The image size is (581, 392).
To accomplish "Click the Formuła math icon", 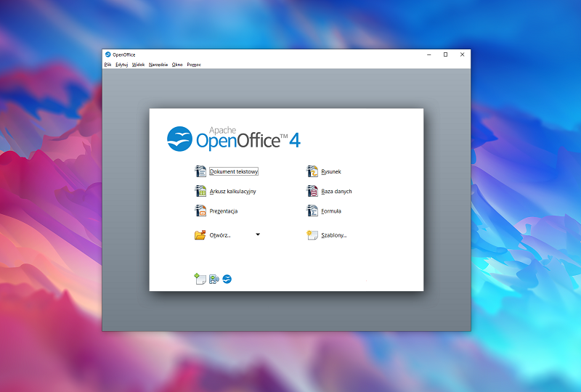I will tap(312, 211).
